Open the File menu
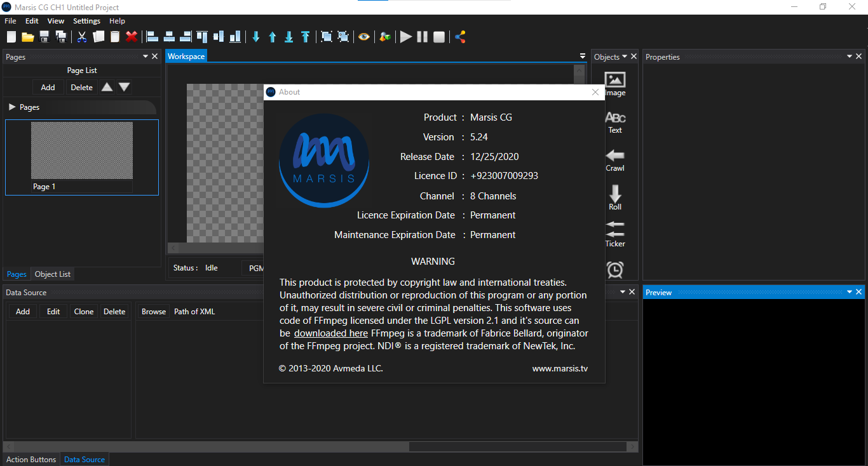Screen dimensions: 868x466 [10, 21]
